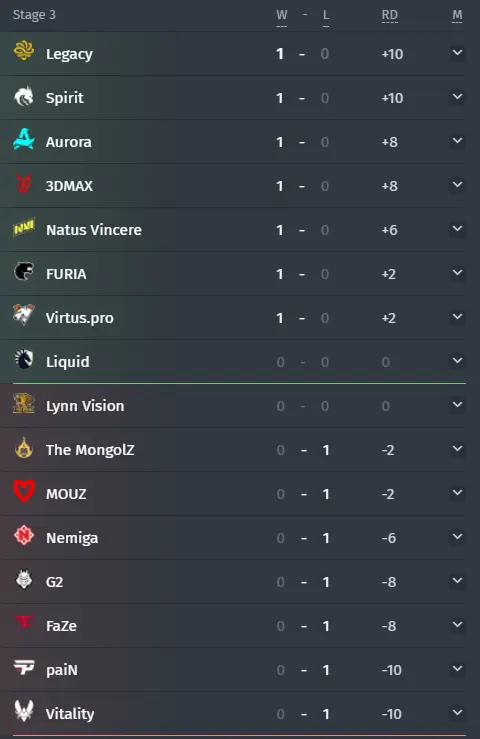Click the G2 samurai logo
The image size is (480, 739).
pyautogui.click(x=24, y=580)
